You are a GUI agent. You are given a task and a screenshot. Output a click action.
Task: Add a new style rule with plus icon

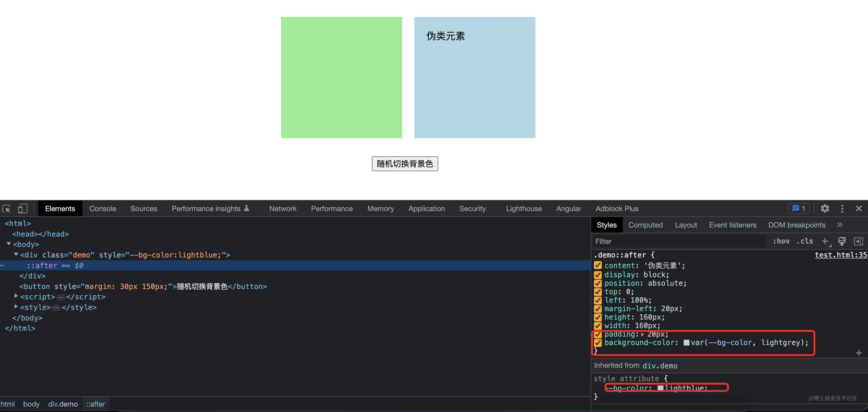tap(825, 241)
